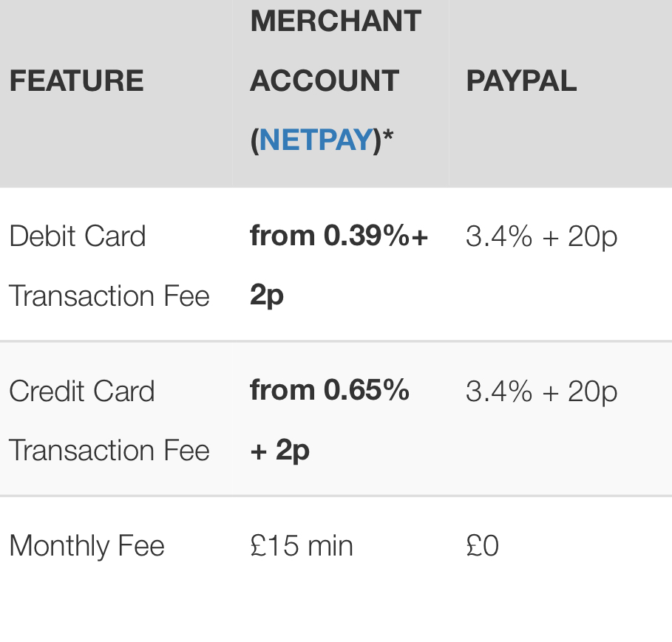Click the £0 PayPal monthly fee
The image size is (672, 642).
tap(483, 546)
